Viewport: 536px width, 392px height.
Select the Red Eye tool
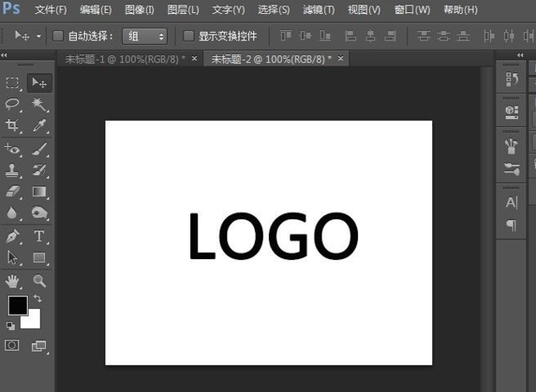click(x=12, y=149)
